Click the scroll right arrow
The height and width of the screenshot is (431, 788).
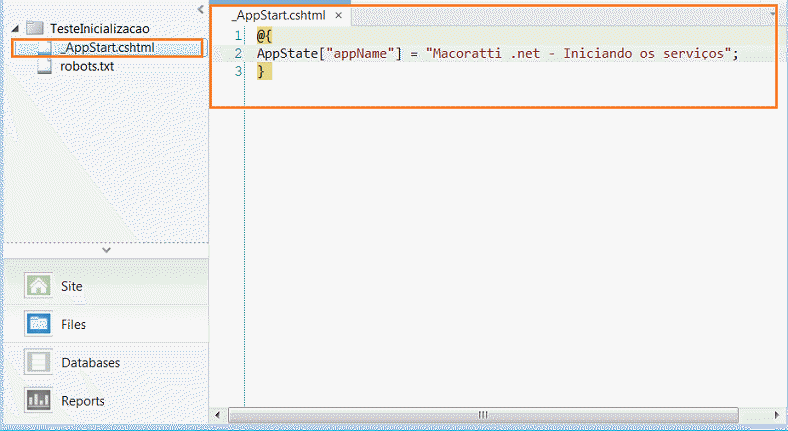[x=777, y=415]
